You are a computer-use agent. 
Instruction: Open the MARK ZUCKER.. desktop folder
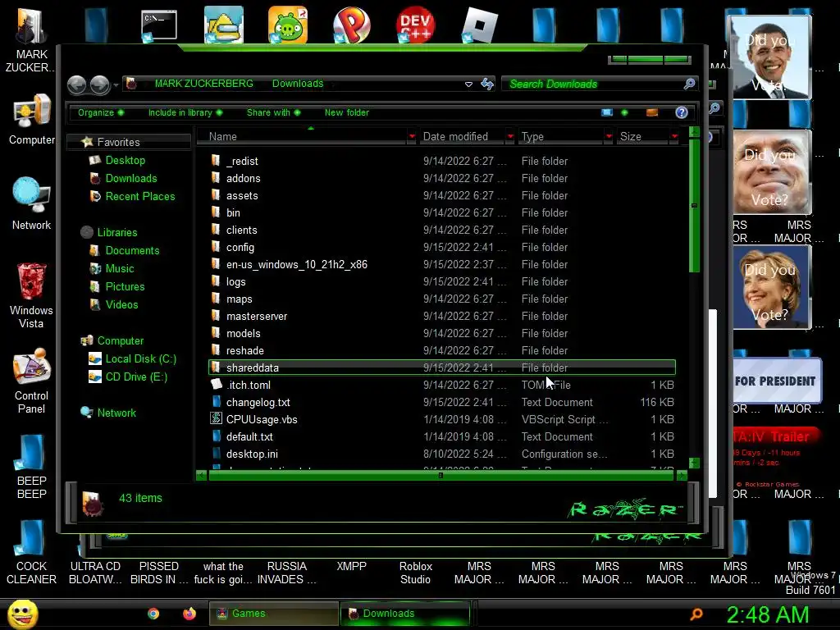(32, 40)
